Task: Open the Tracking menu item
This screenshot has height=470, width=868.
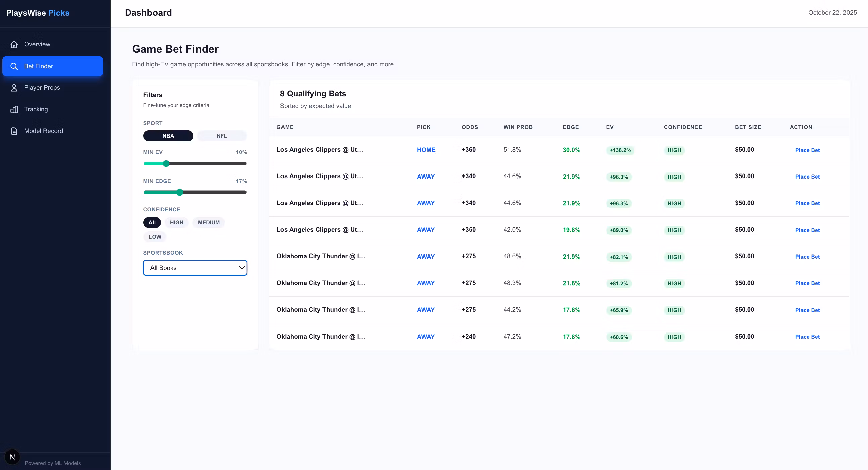Action: point(36,109)
